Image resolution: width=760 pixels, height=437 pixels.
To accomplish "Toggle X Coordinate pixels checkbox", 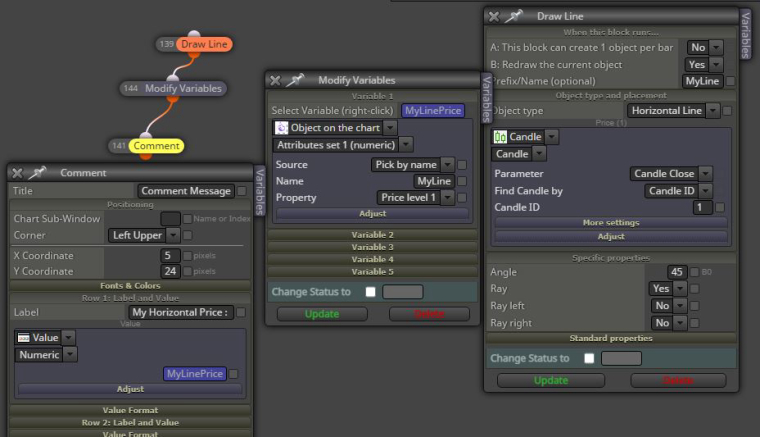I will click(x=188, y=255).
